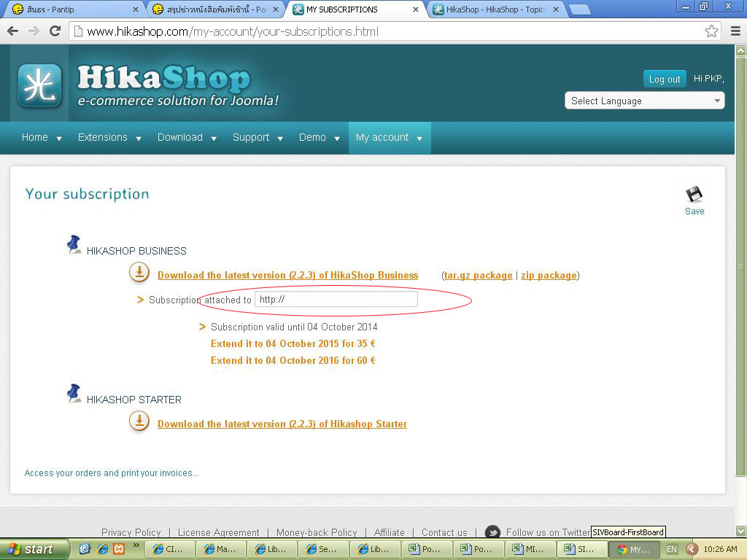Open the Ma... IE taskbar window
747x560 pixels.
coord(220,550)
